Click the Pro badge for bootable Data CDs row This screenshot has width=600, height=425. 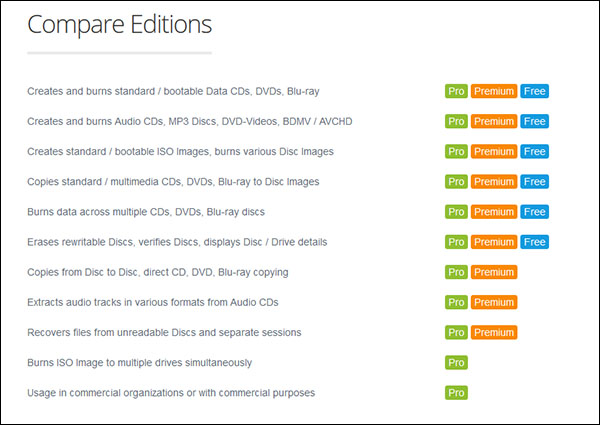point(456,92)
